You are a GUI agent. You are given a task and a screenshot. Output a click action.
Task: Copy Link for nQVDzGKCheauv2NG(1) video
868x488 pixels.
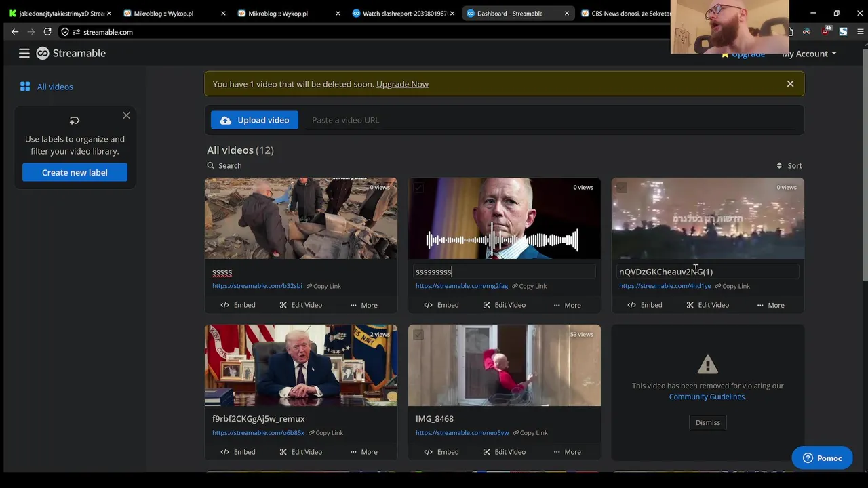point(732,286)
